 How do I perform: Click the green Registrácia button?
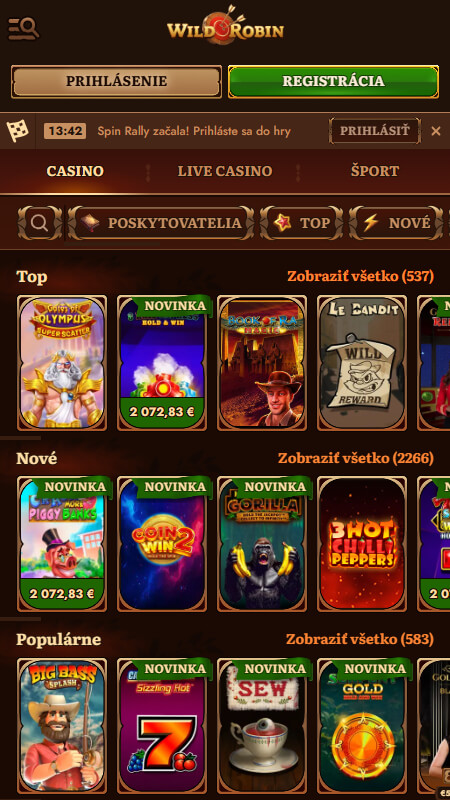click(333, 81)
